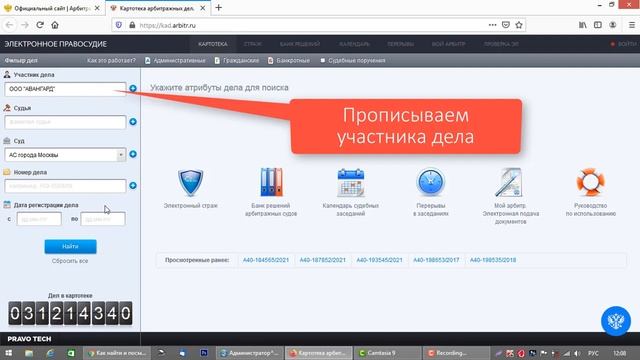640x360 pixels.
Task: Add another Суд with plus icon
Action: pos(133,154)
